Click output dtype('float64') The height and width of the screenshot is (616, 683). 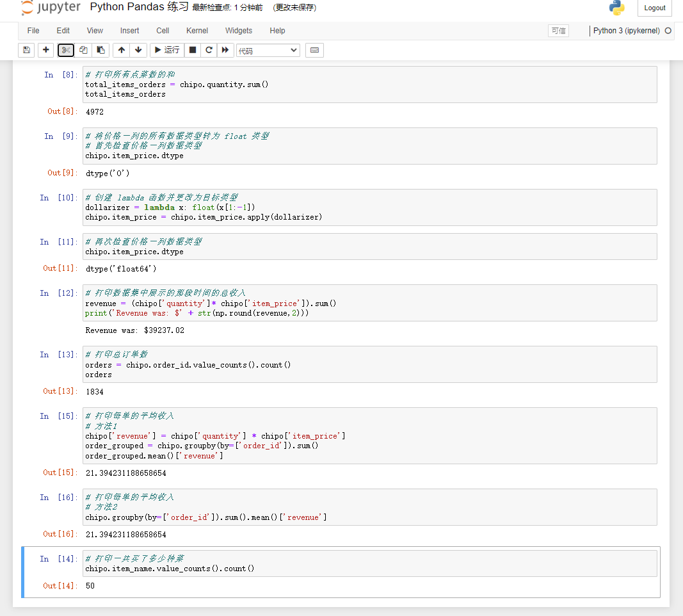coord(121,269)
